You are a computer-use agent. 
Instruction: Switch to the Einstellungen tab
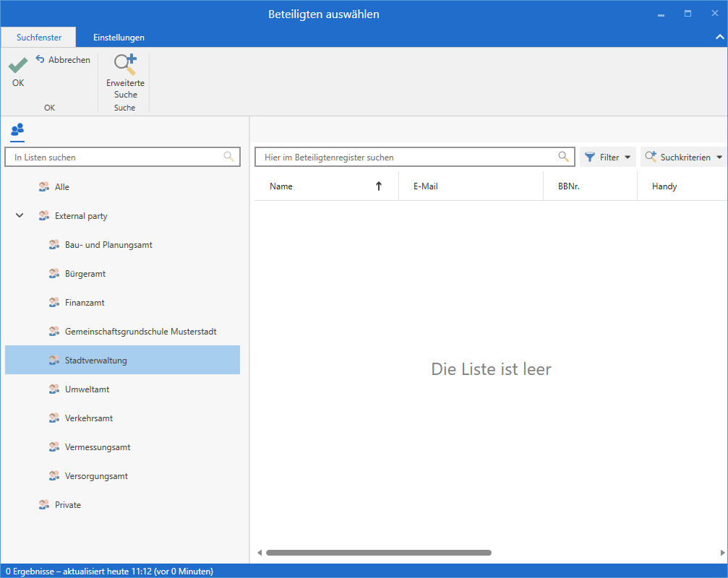(x=119, y=38)
